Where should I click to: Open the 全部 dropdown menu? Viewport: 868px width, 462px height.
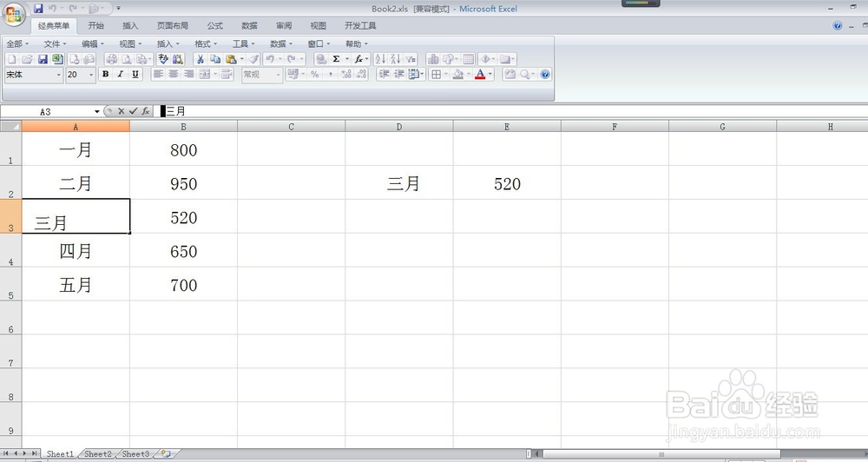tap(17, 43)
